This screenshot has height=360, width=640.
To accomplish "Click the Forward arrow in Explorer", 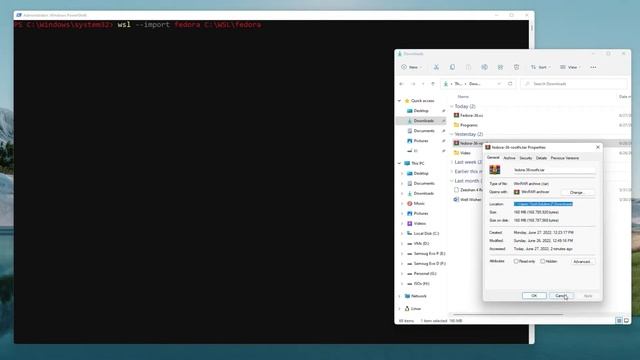I will pyautogui.click(x=413, y=84).
